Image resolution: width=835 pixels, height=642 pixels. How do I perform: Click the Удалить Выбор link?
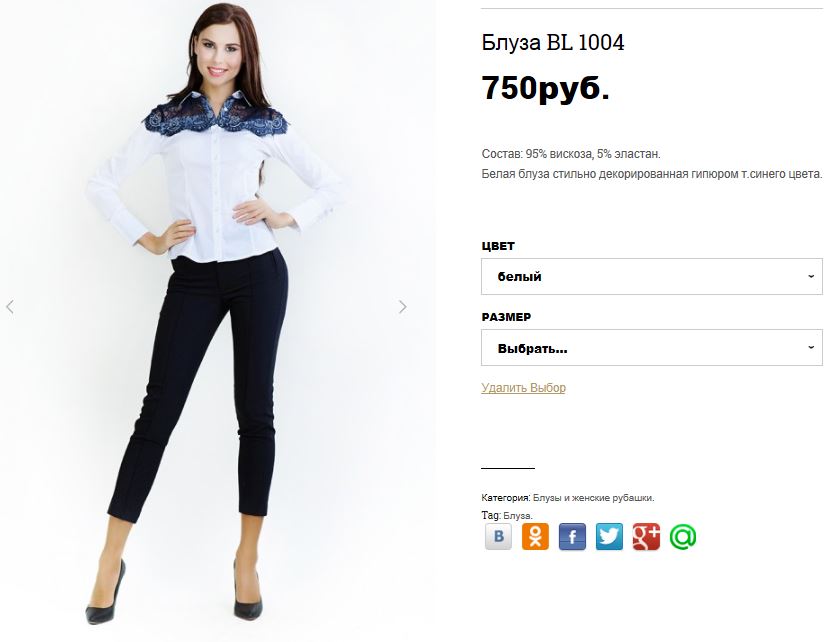pyautogui.click(x=523, y=388)
